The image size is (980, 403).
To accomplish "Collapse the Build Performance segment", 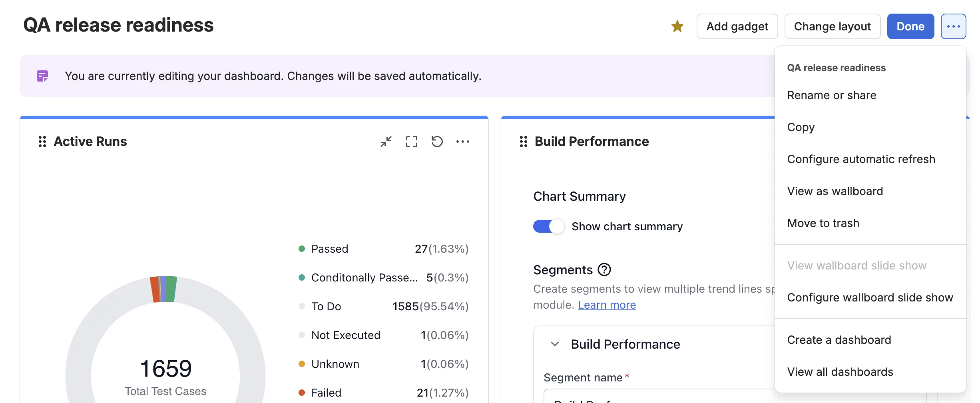I will [x=555, y=344].
